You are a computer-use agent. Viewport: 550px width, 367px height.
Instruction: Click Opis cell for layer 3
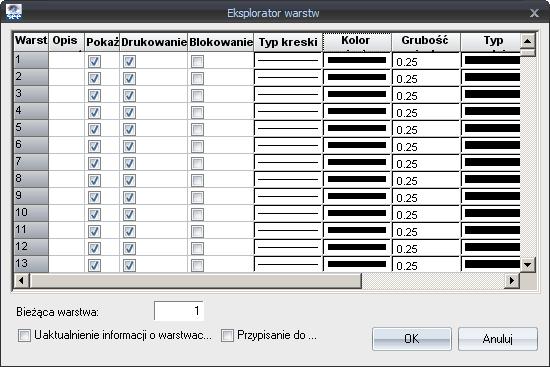tap(67, 94)
